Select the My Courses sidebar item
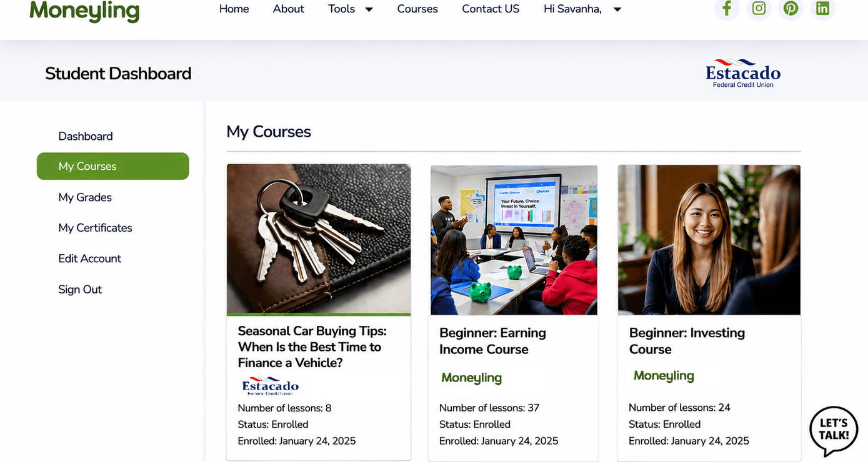The image size is (868, 462). tap(113, 166)
